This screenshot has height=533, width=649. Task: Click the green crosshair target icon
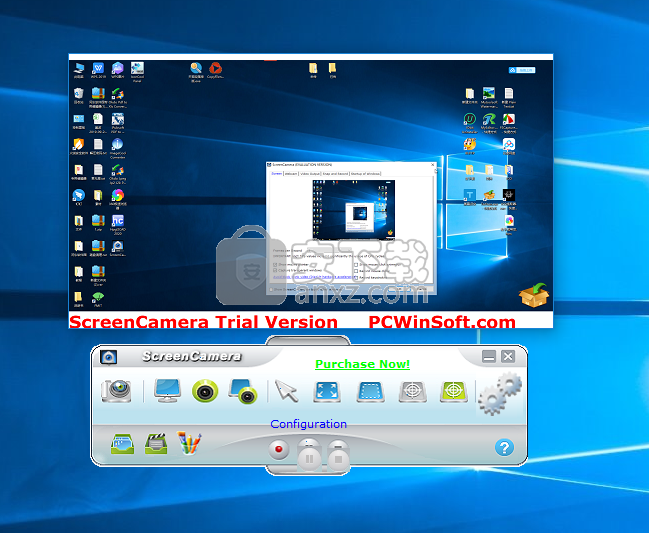tap(454, 391)
